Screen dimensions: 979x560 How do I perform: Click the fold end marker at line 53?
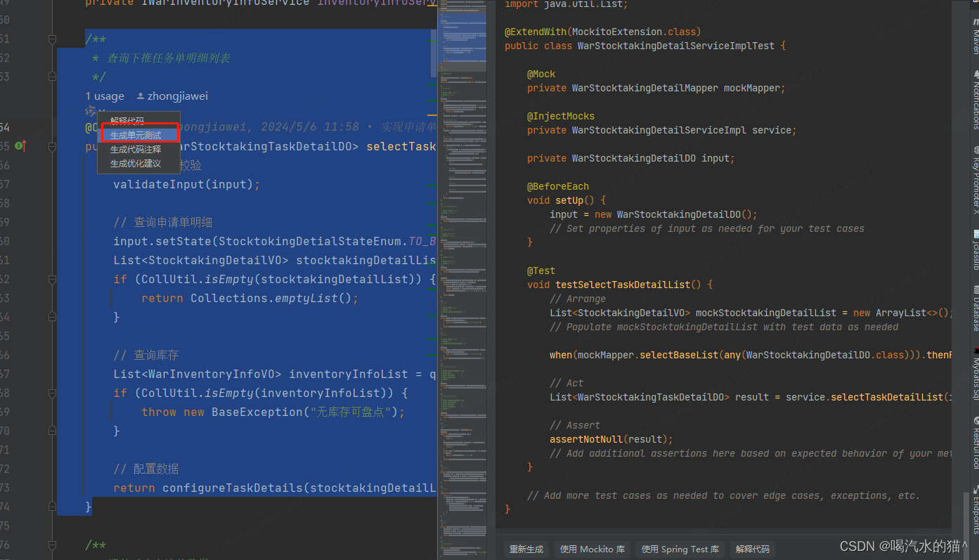click(52, 77)
